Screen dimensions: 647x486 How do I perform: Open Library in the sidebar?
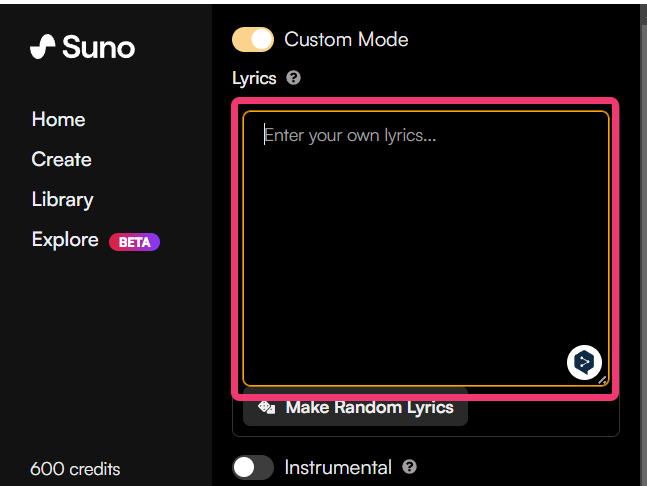[62, 199]
